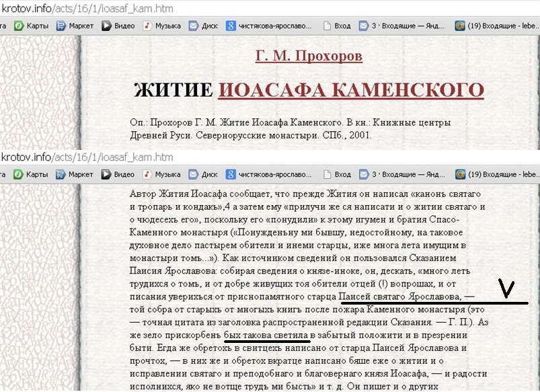The image size is (540, 392).
Task: Open '3 · Входящие — Янд...' mail icon in lower bar
Action: (363, 174)
